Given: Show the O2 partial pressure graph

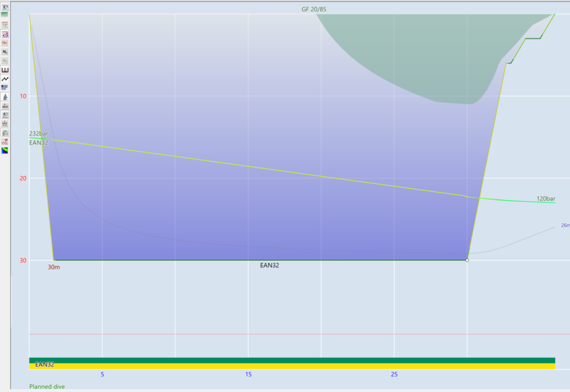Looking at the screenshot, I should [5, 61].
